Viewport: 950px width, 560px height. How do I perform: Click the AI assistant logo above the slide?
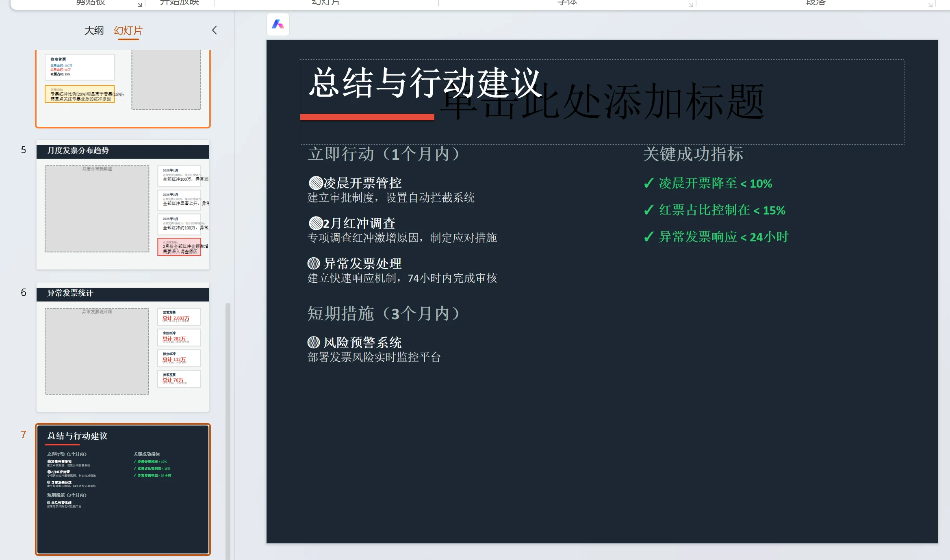278,24
